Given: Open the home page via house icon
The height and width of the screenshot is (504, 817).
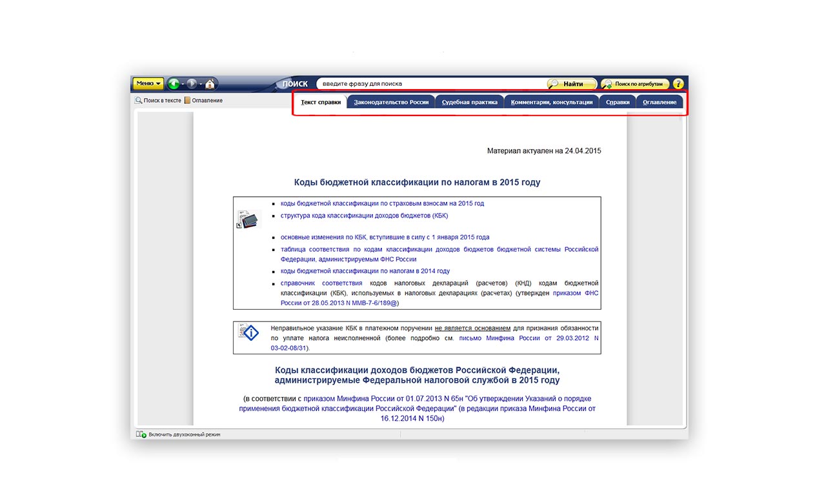Looking at the screenshot, I should 210,84.
